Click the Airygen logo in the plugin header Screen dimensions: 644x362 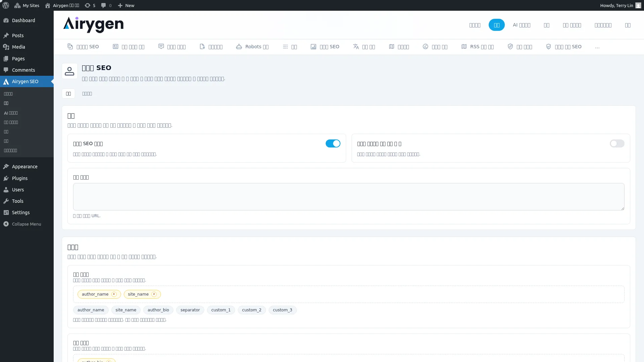pos(93,25)
